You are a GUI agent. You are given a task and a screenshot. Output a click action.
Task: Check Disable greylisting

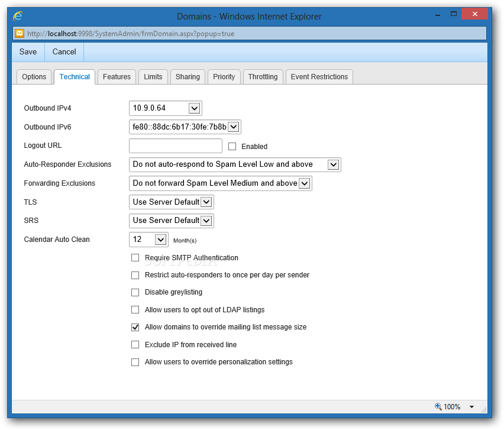pyautogui.click(x=135, y=292)
